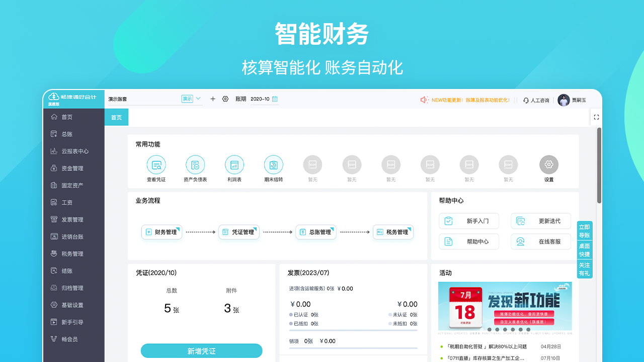Click 税务管理 in the 业务流程 flow
The image size is (644, 362).
(x=393, y=232)
